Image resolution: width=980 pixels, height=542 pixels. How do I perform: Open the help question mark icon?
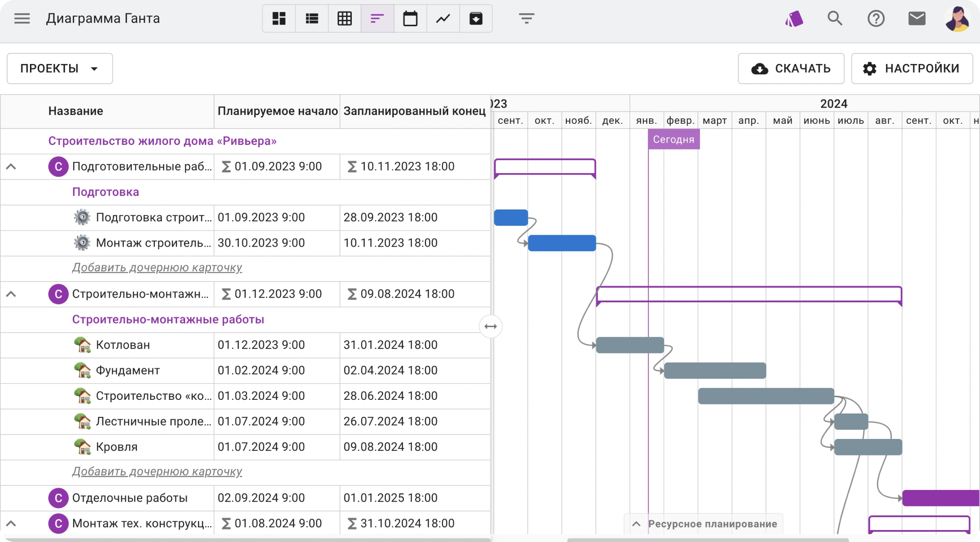coord(875,18)
